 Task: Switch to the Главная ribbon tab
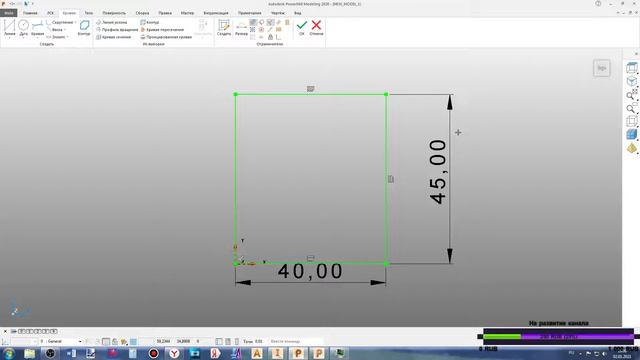30,13
